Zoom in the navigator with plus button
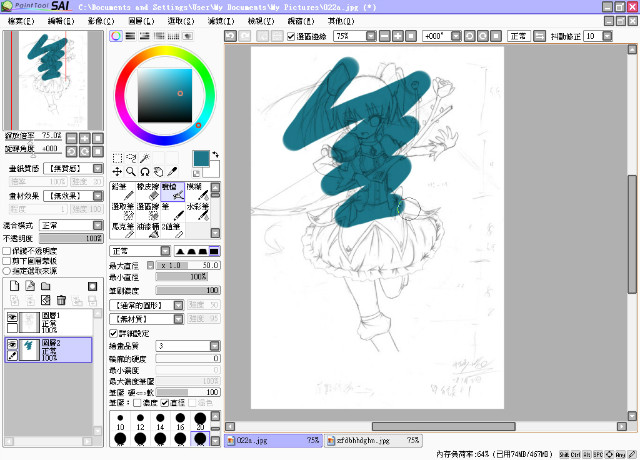This screenshot has height=460, width=640. pyautogui.click(x=84, y=138)
